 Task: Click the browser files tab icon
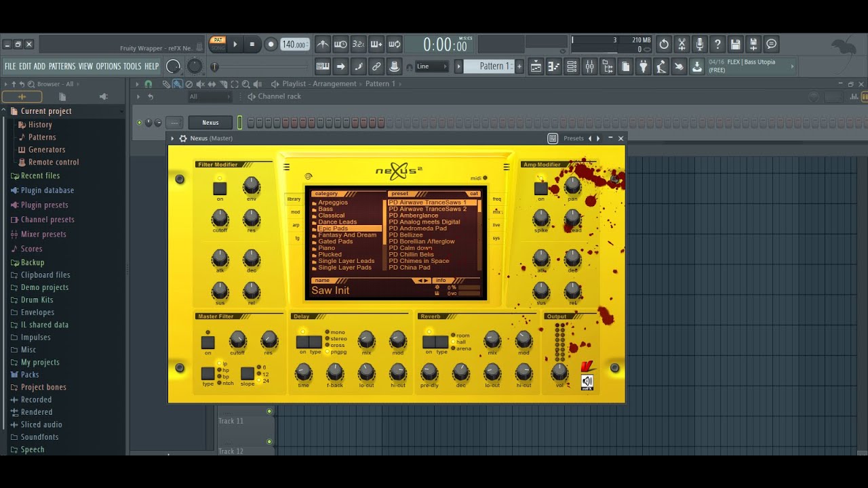pyautogui.click(x=62, y=97)
